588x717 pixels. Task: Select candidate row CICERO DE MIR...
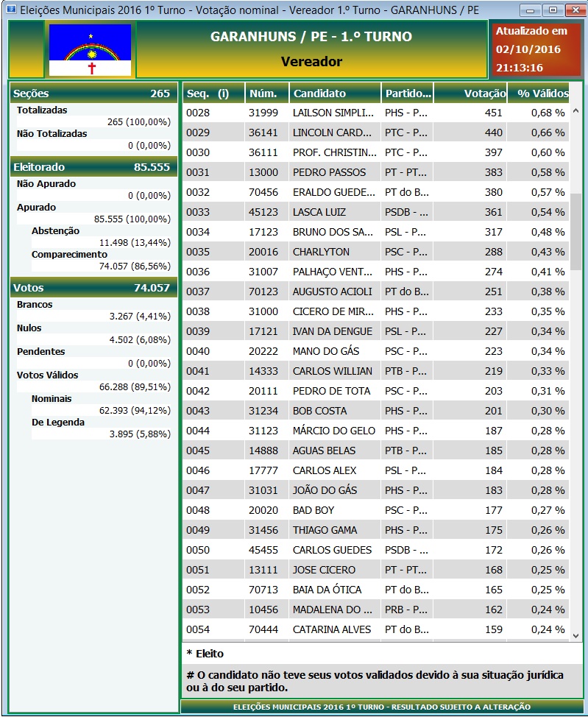pos(375,311)
